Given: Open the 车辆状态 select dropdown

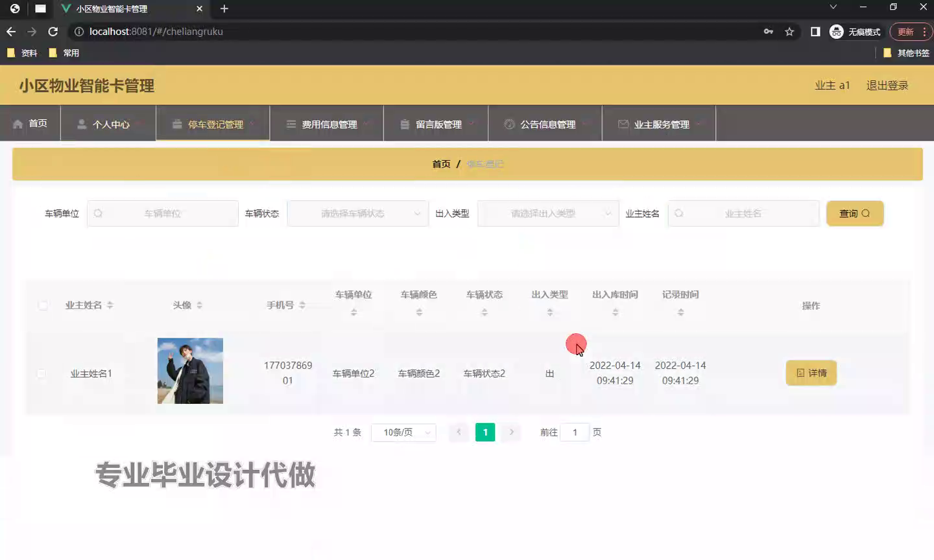Looking at the screenshot, I should click(x=358, y=213).
